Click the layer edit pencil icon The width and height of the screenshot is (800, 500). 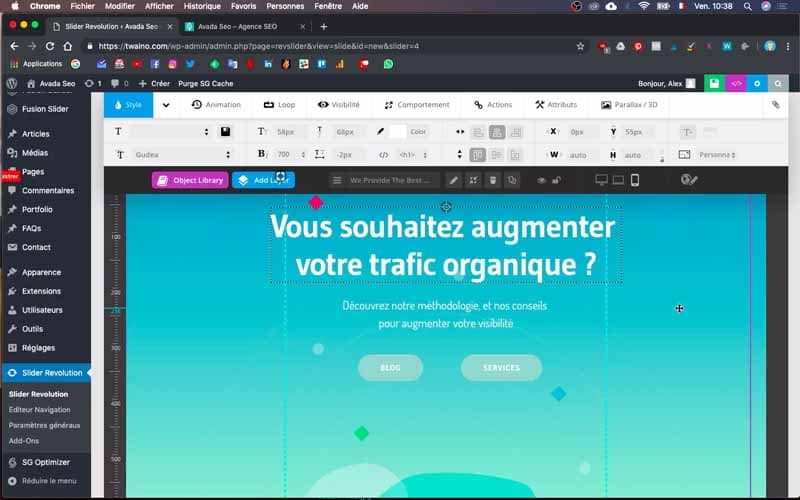point(454,180)
